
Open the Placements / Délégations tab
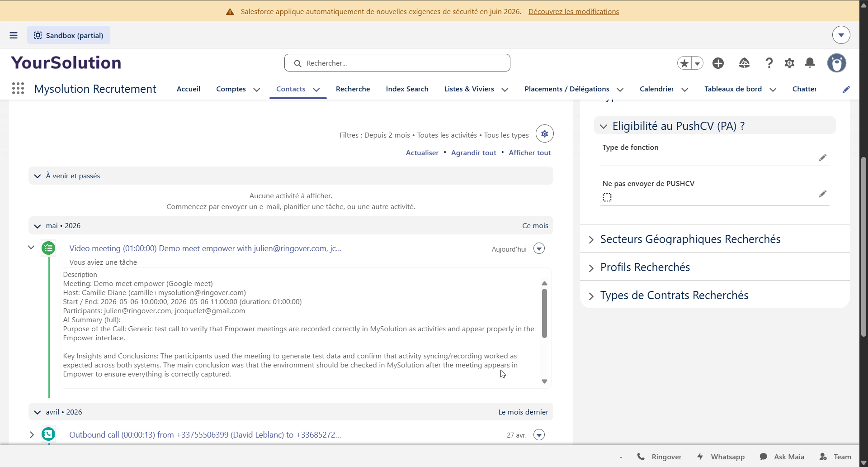tap(566, 89)
